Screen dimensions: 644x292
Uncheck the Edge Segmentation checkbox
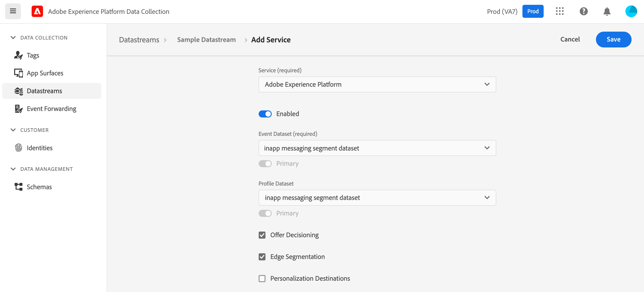click(x=262, y=257)
